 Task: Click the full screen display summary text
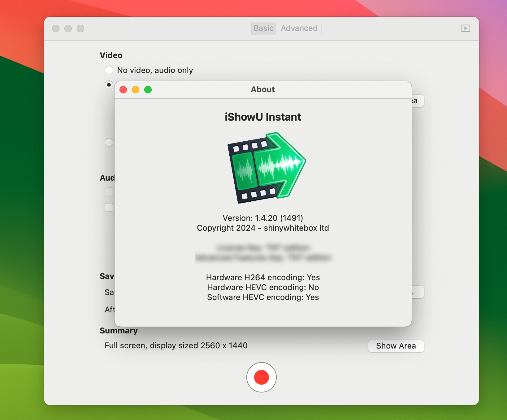176,345
